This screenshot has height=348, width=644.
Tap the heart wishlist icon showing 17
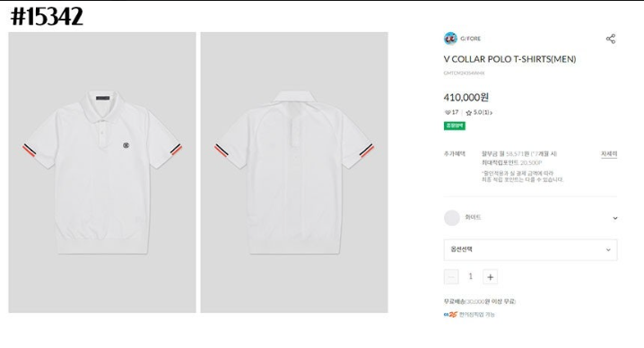click(448, 112)
